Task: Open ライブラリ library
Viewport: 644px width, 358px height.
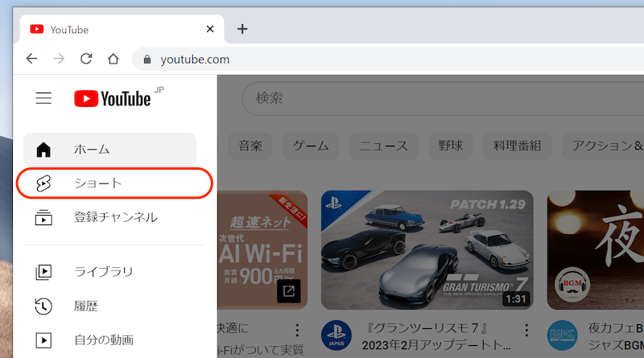Action: tap(103, 272)
